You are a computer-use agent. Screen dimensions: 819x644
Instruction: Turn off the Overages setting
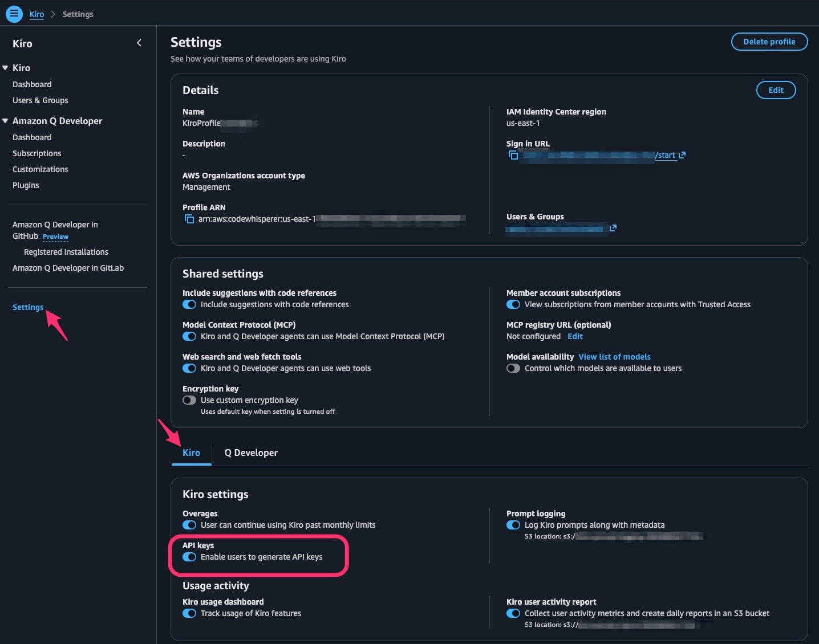point(189,525)
